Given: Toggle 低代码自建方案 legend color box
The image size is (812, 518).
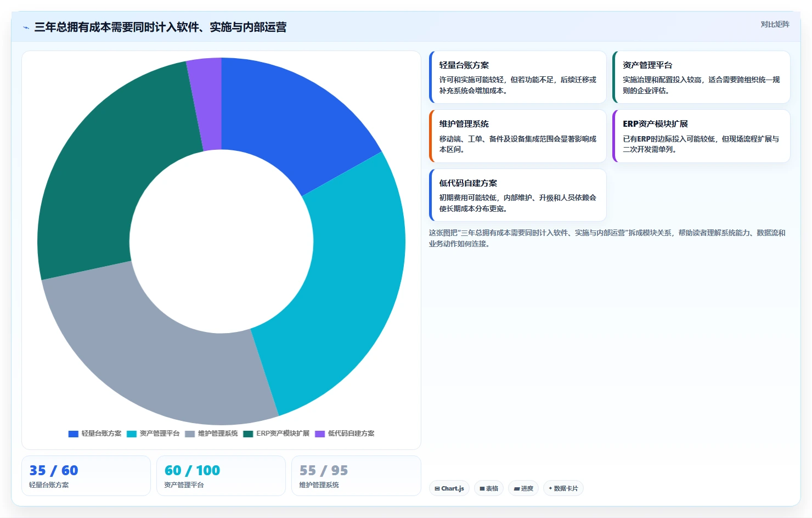Looking at the screenshot, I should pos(320,433).
